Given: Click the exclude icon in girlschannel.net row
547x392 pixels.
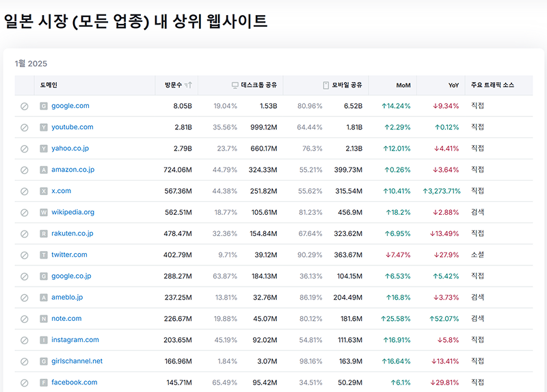Looking at the screenshot, I should point(24,362).
